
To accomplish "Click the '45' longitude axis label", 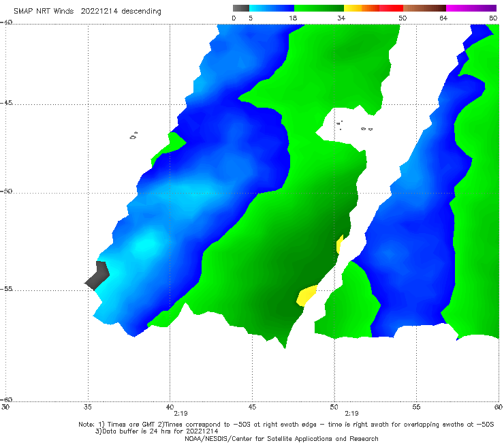I will 252,407.
